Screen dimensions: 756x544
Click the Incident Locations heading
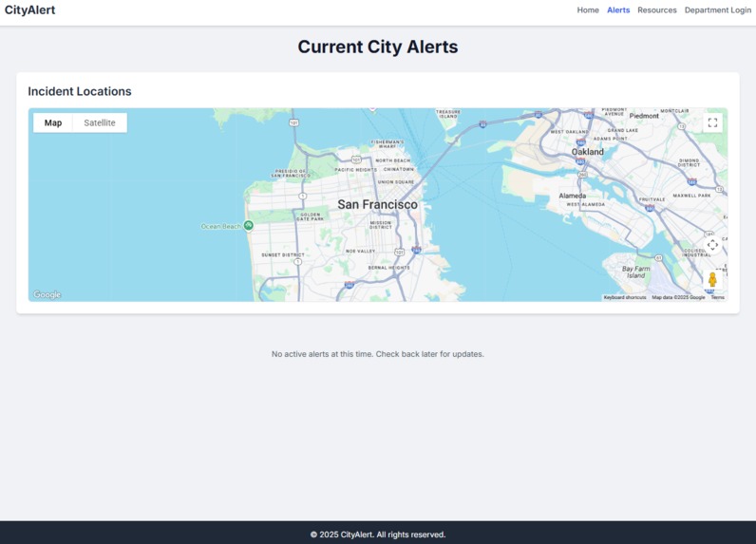(80, 91)
